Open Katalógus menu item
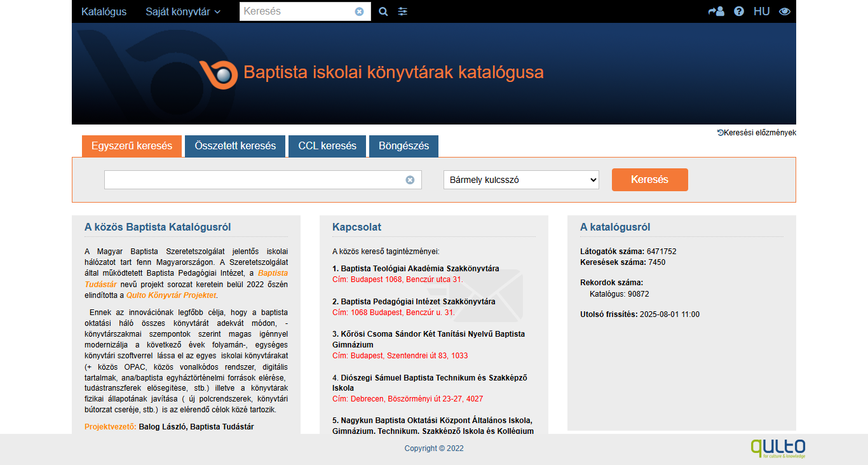Image resolution: width=868 pixels, height=465 pixels. pos(104,11)
